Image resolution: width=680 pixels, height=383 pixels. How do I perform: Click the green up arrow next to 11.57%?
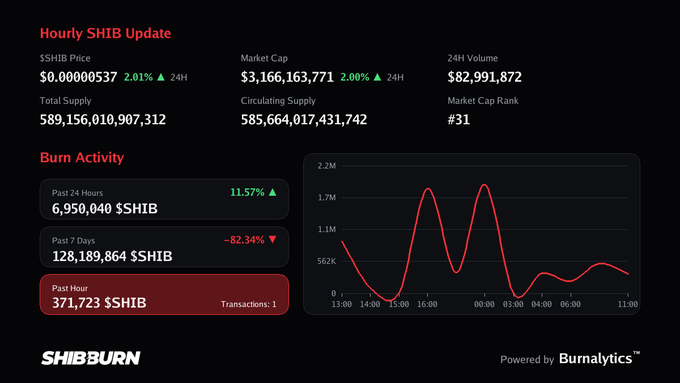272,192
